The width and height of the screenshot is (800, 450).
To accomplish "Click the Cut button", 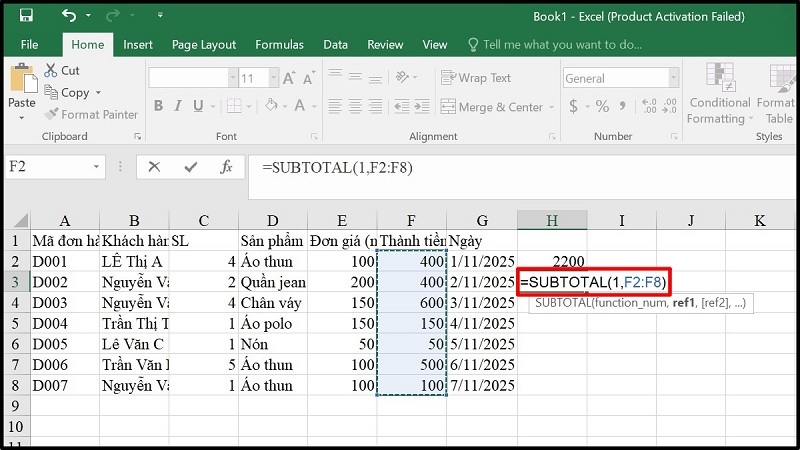I will tap(62, 70).
